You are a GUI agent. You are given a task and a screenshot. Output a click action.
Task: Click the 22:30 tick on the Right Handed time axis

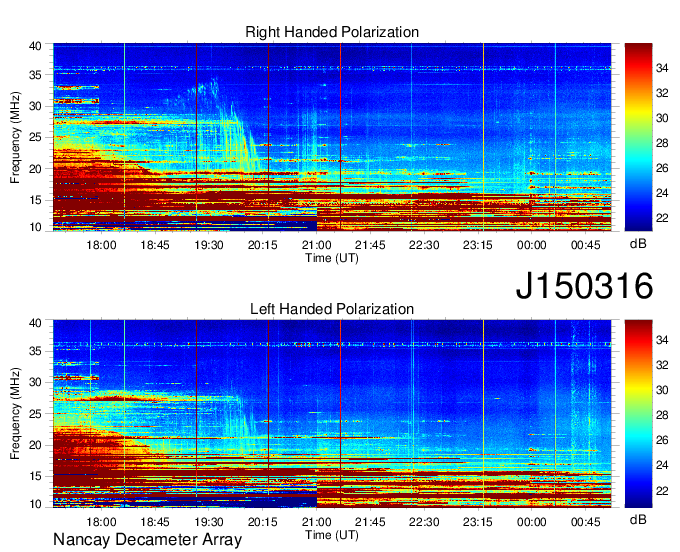(424, 245)
